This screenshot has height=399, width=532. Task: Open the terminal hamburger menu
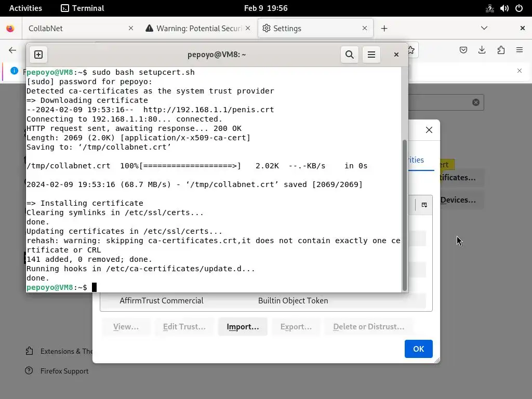click(x=371, y=55)
